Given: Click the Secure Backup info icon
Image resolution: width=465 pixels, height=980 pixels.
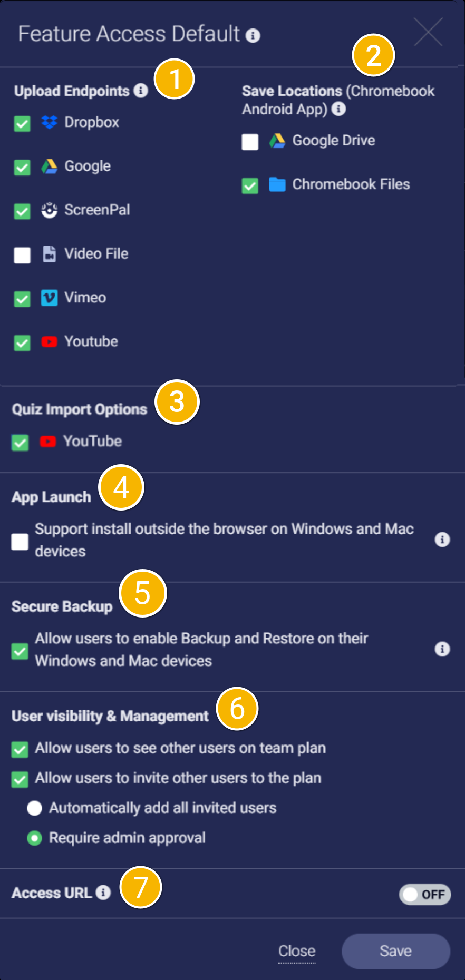Looking at the screenshot, I should tap(442, 649).
